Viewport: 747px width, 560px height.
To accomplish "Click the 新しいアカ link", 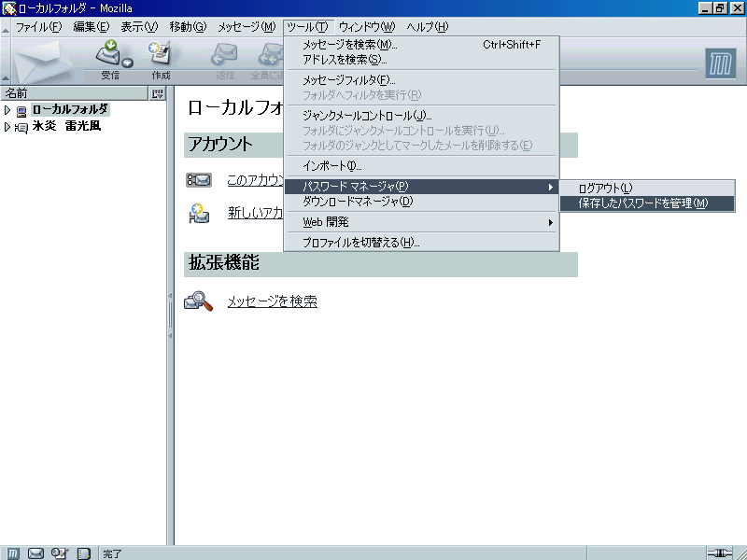I will (255, 213).
